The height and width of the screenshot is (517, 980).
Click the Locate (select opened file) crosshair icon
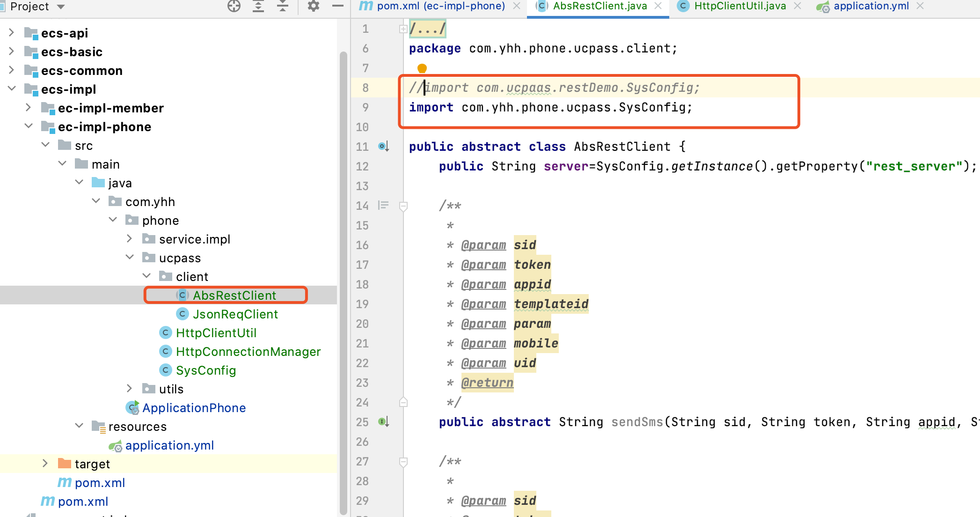[234, 6]
